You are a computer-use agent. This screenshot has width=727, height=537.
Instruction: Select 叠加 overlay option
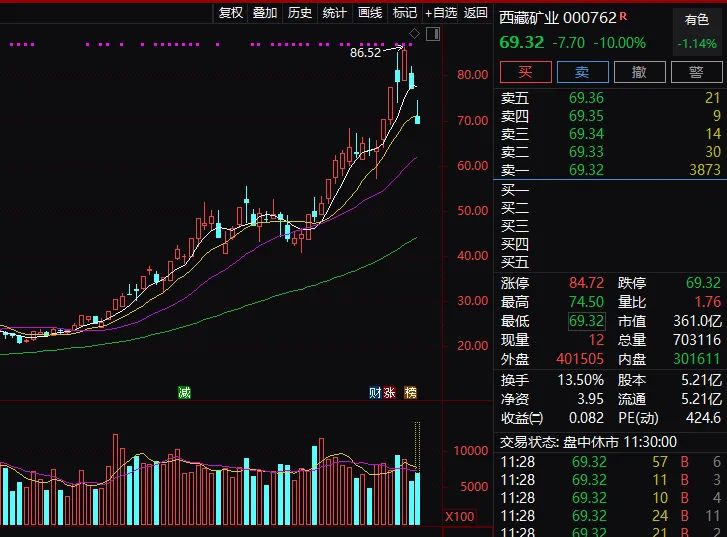pyautogui.click(x=265, y=13)
